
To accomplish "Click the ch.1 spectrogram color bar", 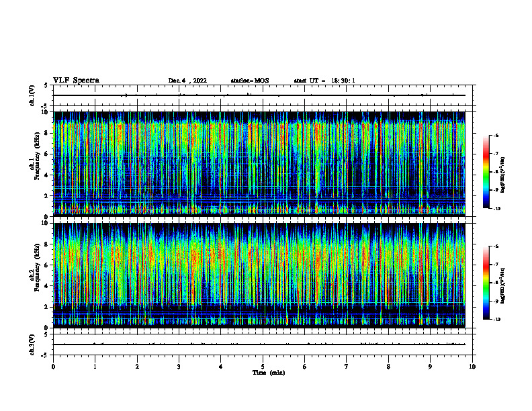I will pyautogui.click(x=486, y=172).
